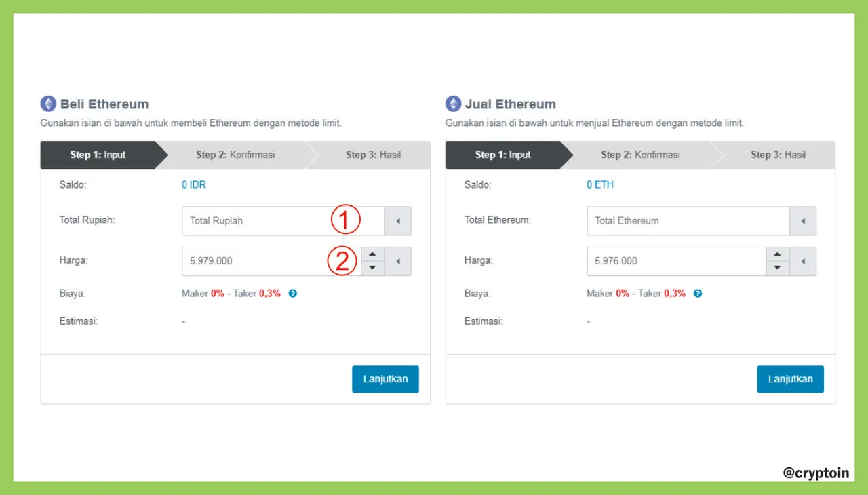
Task: Open the arrow menu beside Total Ethereum field
Action: coord(803,221)
